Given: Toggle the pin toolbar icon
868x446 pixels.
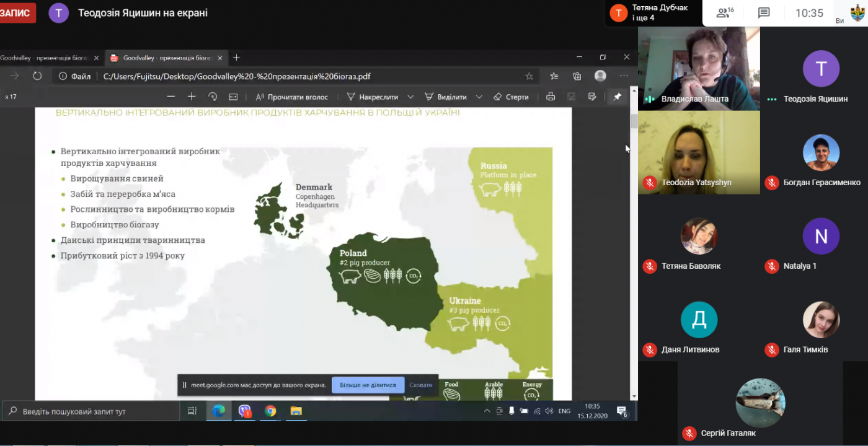Looking at the screenshot, I should pos(617,97).
